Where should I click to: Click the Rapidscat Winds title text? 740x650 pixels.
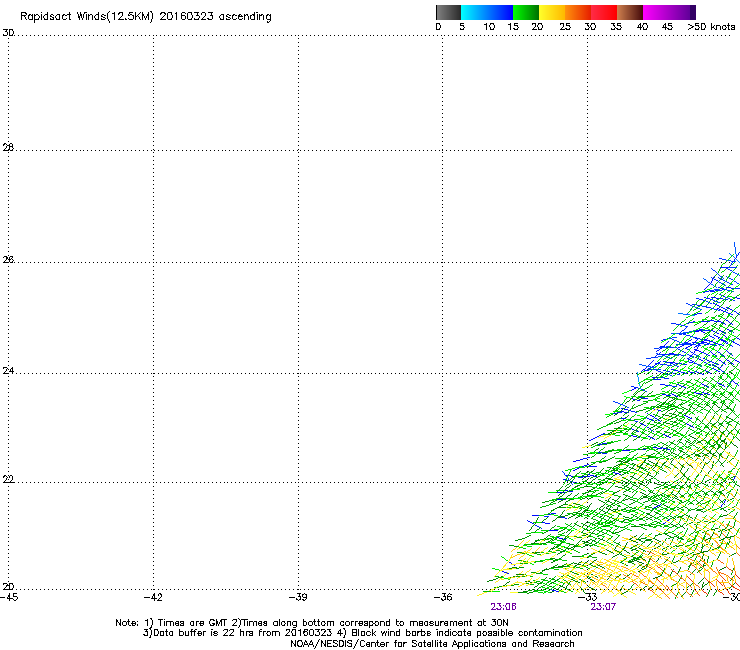coord(146,17)
